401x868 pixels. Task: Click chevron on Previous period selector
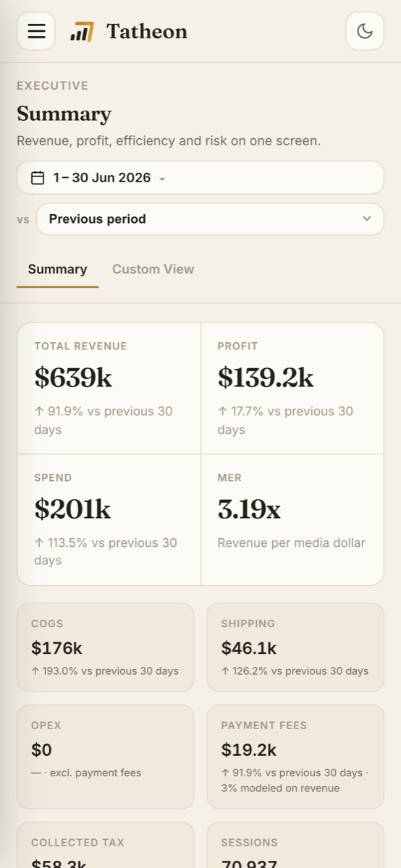pos(367,219)
